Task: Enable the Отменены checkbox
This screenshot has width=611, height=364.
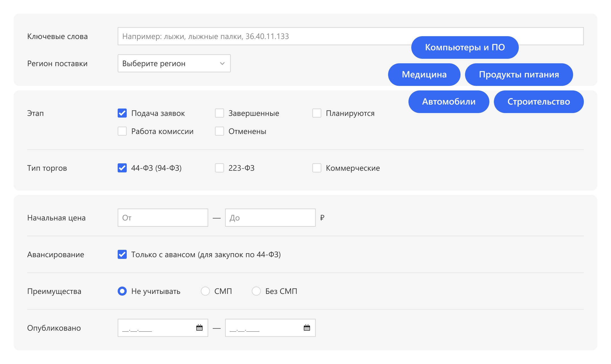Action: click(x=220, y=131)
